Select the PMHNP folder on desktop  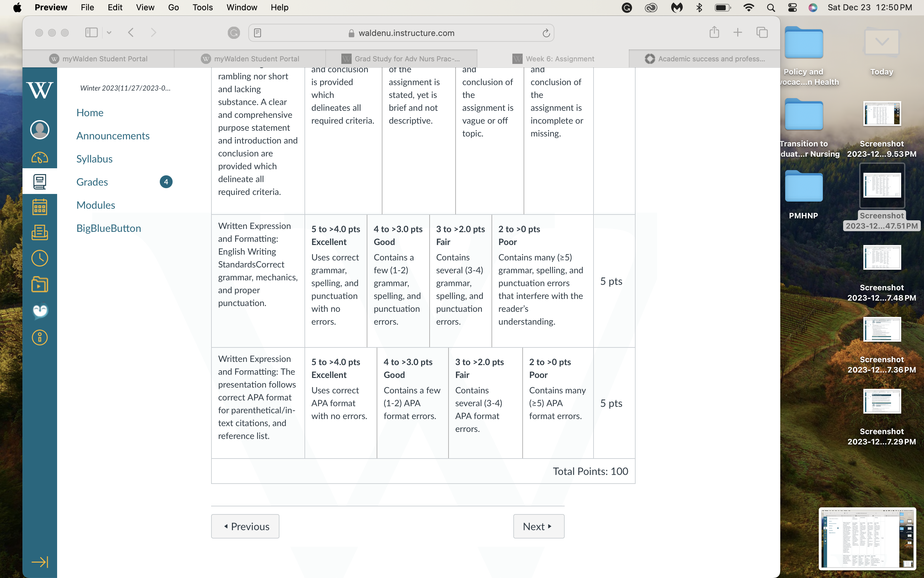click(x=804, y=195)
